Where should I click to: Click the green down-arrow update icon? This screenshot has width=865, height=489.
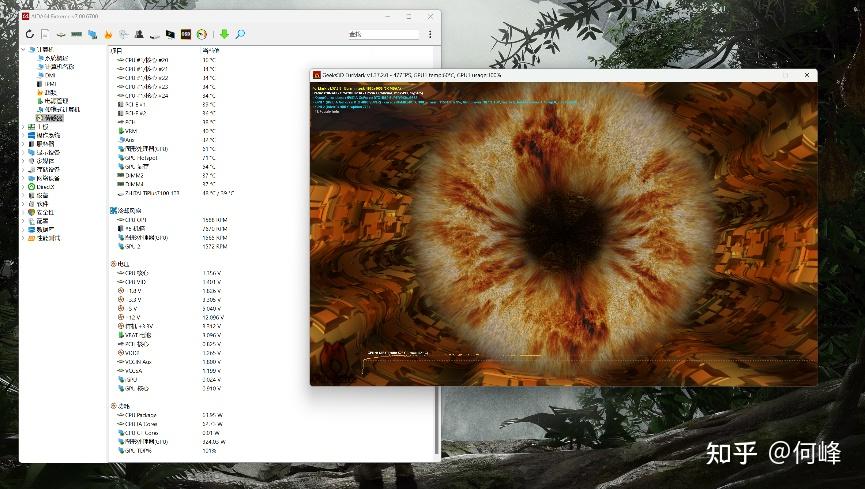[x=224, y=34]
